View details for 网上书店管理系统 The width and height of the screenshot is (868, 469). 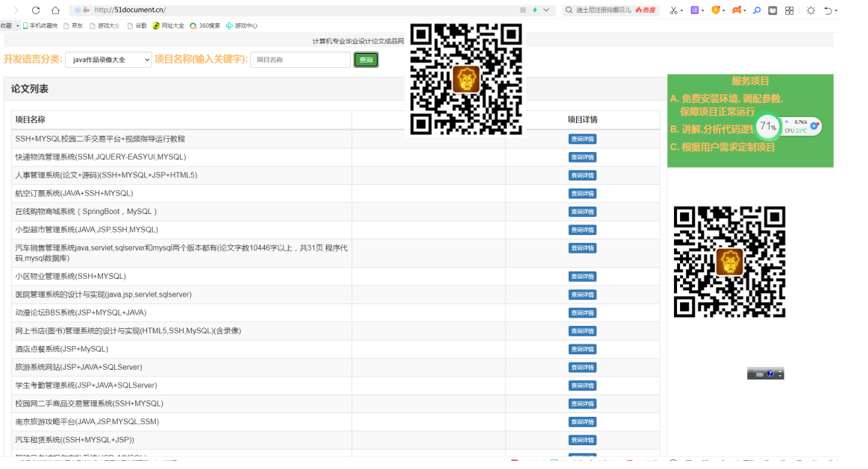pyautogui.click(x=582, y=331)
